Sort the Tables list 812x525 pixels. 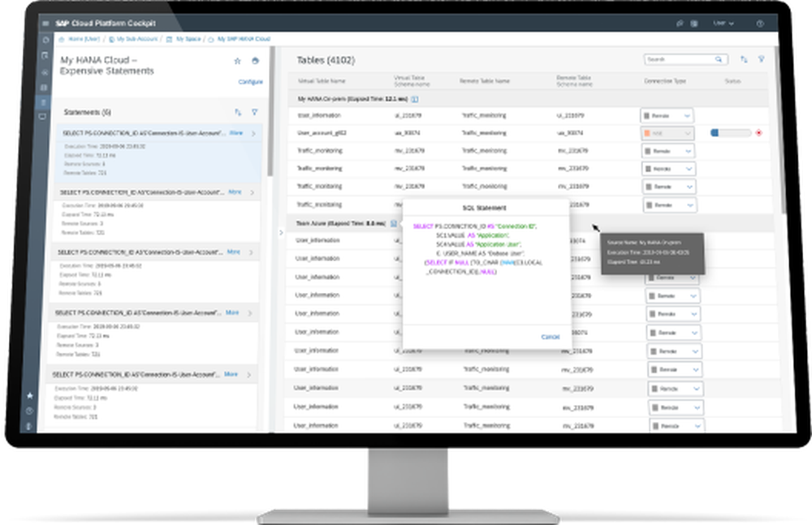[x=744, y=59]
